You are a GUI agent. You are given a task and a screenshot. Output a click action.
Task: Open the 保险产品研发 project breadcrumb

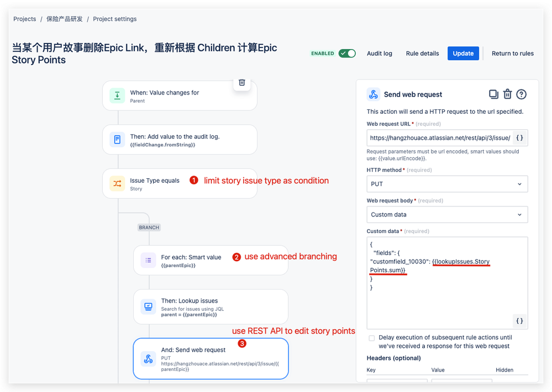tap(65, 19)
